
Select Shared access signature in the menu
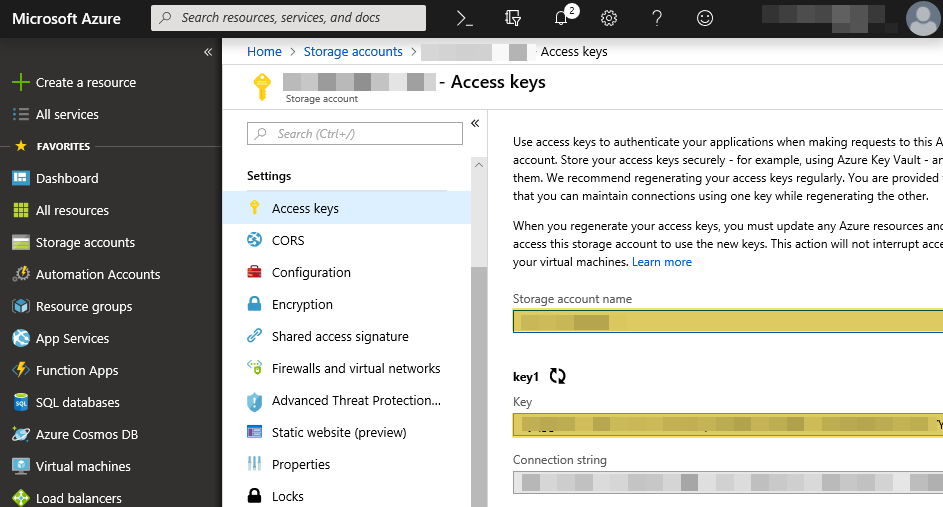click(340, 337)
